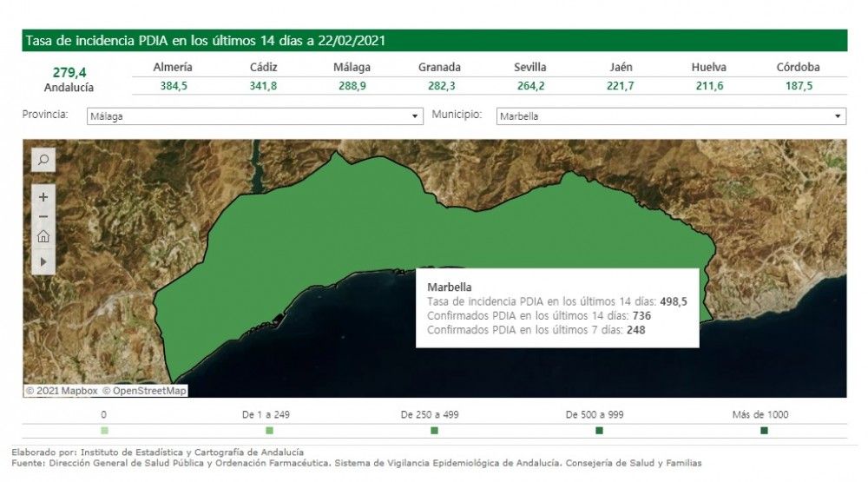Click the Cádiz rate value 341,8
Image resolution: width=868 pixels, height=482 pixels.
click(x=264, y=86)
